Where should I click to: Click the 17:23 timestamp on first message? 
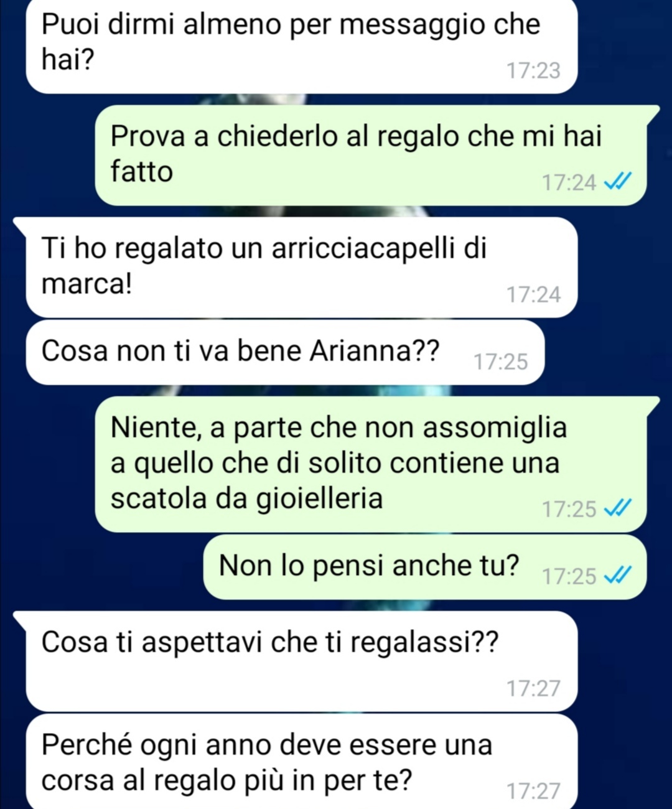pos(533,70)
